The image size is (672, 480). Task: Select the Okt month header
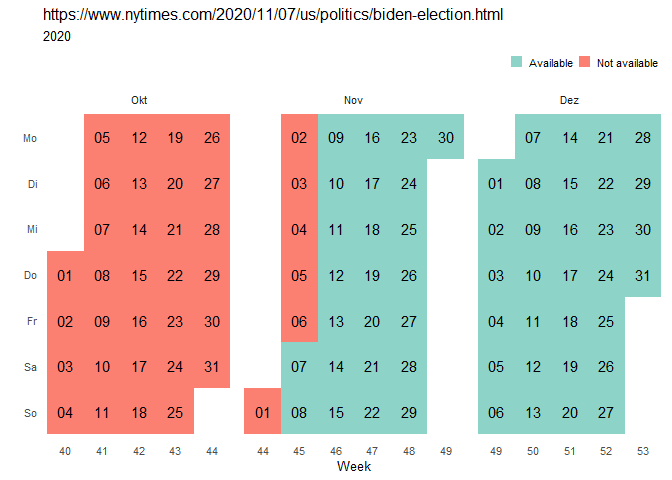(139, 101)
